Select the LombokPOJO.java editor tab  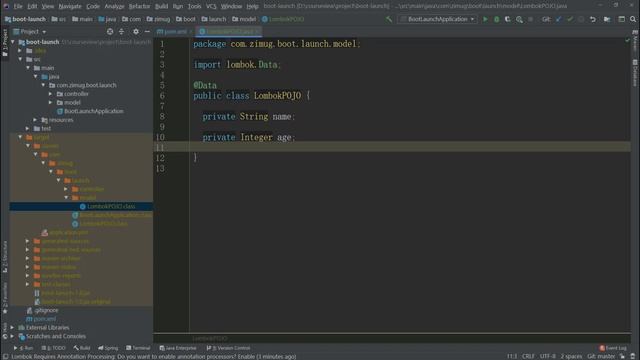click(229, 31)
